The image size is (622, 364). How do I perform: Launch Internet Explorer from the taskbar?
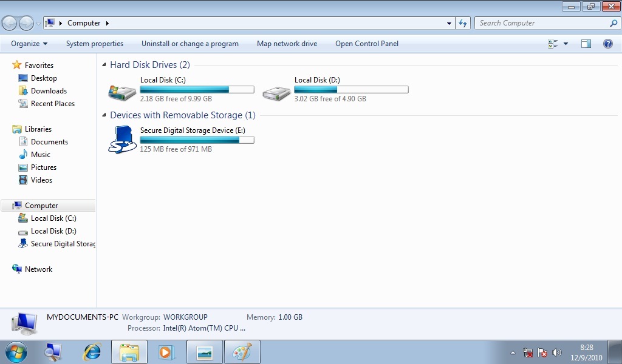click(x=92, y=352)
